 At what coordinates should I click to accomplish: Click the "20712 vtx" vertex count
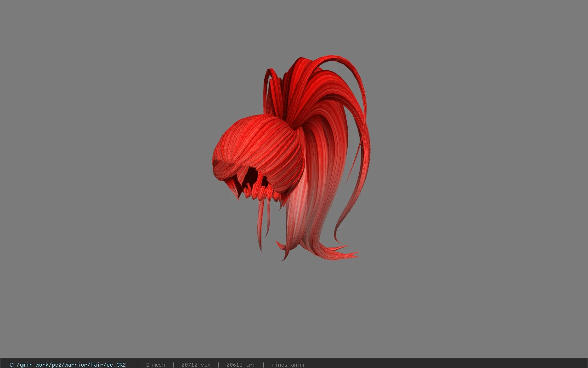[196, 365]
